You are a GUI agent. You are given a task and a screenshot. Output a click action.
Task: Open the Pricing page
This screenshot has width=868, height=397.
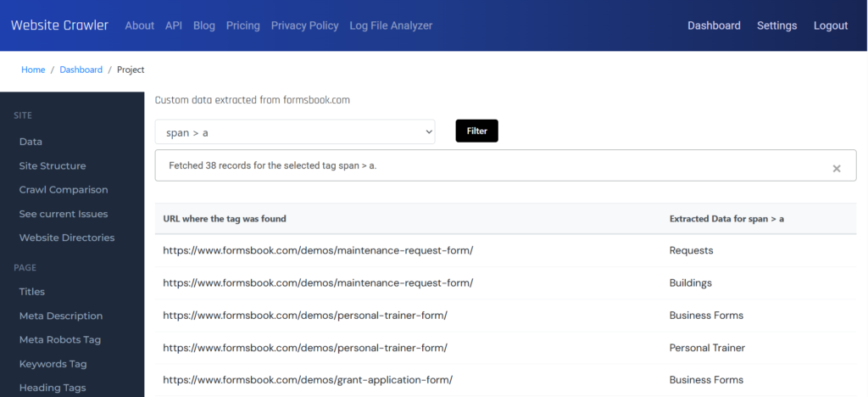243,25
